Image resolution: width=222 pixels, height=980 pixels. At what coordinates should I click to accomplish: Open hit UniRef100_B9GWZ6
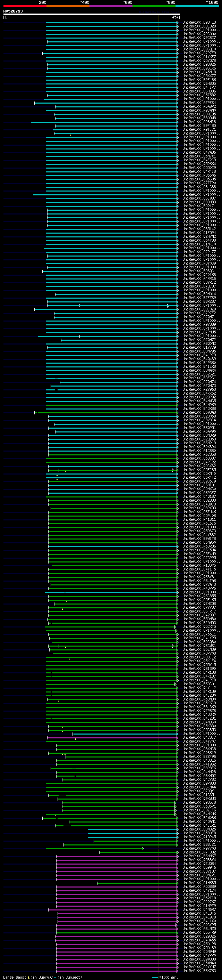(199, 64)
